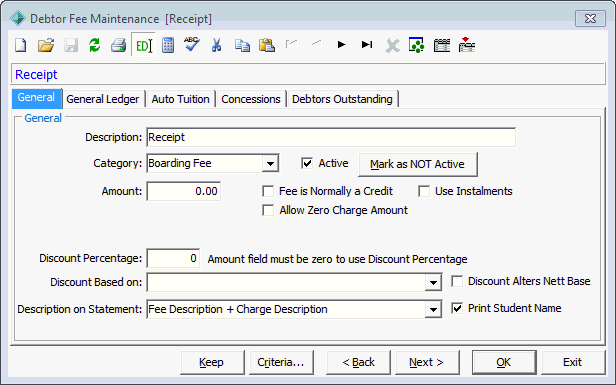616x385 pixels.
Task: Click the grey X delete icon
Action: click(392, 46)
